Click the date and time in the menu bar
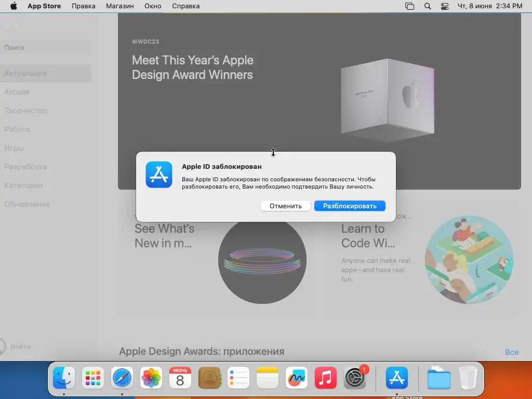This screenshot has width=532, height=399. click(490, 6)
